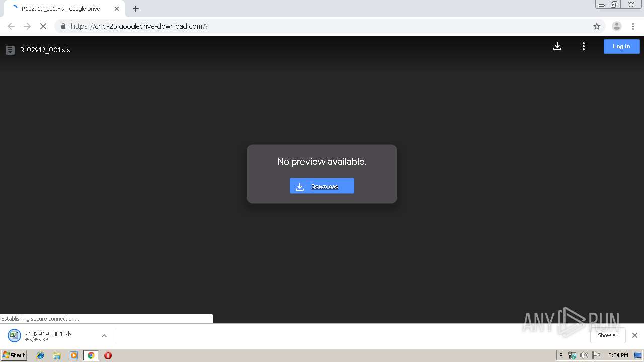Open the Chrome profile avatar menu
The height and width of the screenshot is (362, 644).
[x=616, y=26]
